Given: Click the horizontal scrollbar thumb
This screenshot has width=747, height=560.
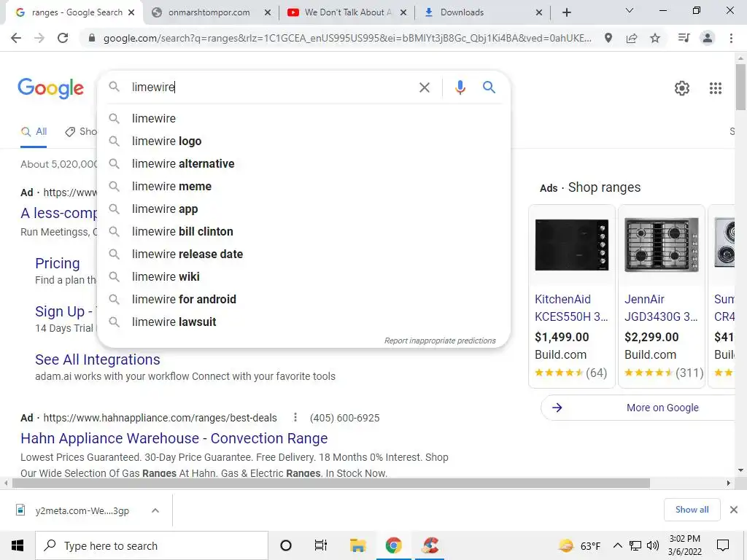Looking at the screenshot, I should pos(330,483).
